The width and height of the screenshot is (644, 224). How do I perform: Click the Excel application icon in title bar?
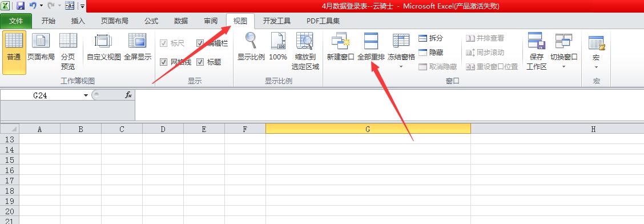pyautogui.click(x=6, y=6)
